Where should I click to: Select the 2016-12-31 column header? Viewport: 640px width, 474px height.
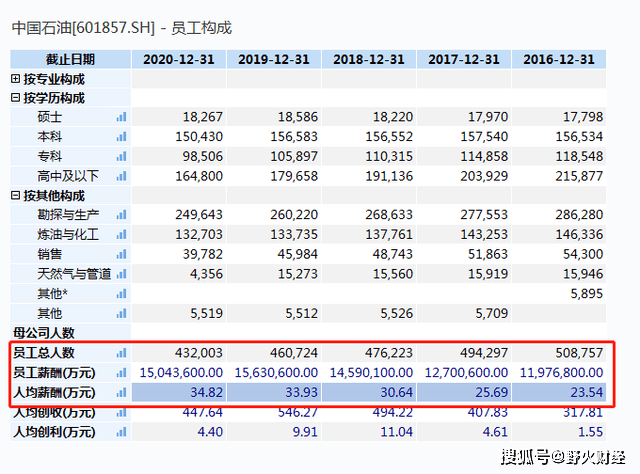pos(559,59)
